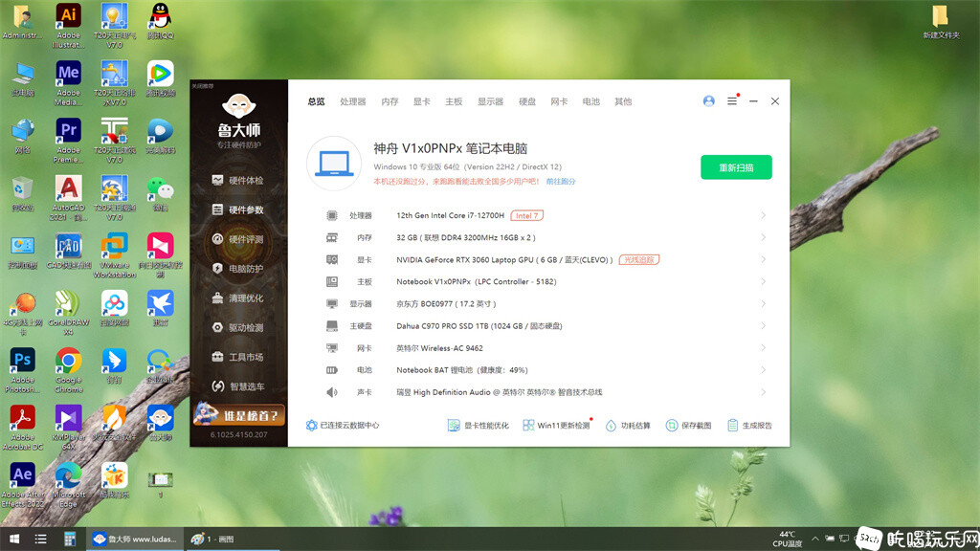Screen dimensions: 980x551
Task: Click the Intel 7 badge
Action: [527, 215]
